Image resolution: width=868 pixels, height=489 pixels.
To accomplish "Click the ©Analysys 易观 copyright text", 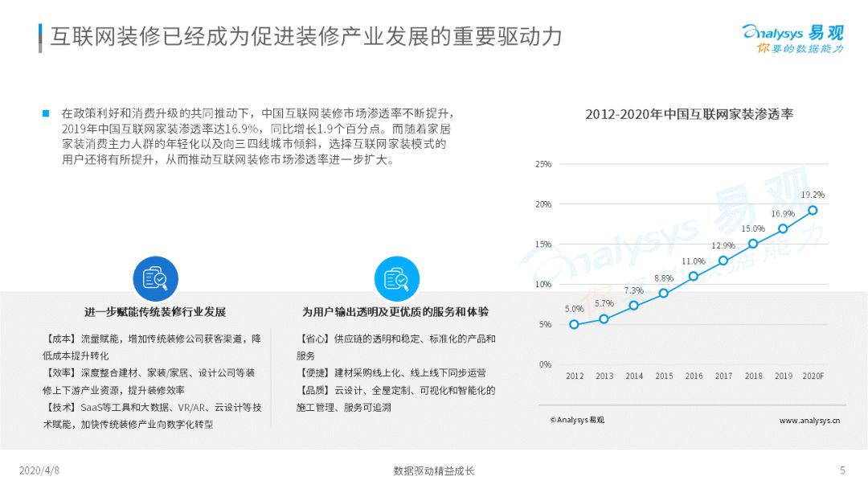I will point(577,420).
